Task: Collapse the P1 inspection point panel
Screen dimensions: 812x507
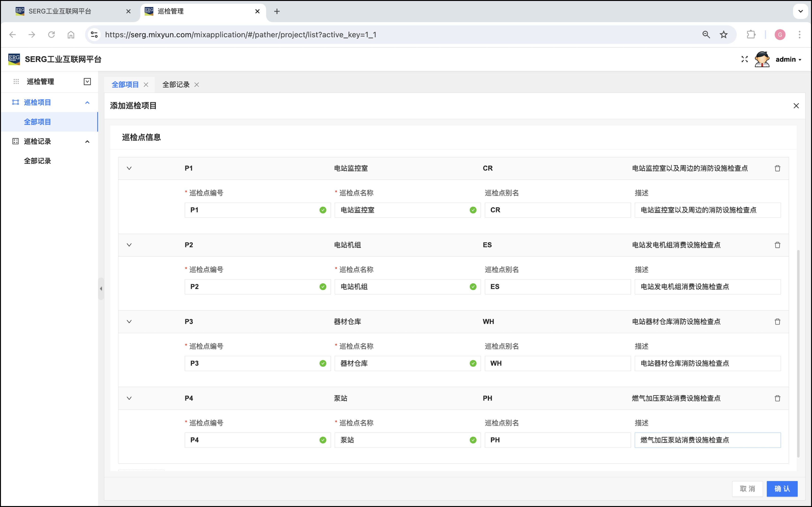Action: (x=129, y=168)
